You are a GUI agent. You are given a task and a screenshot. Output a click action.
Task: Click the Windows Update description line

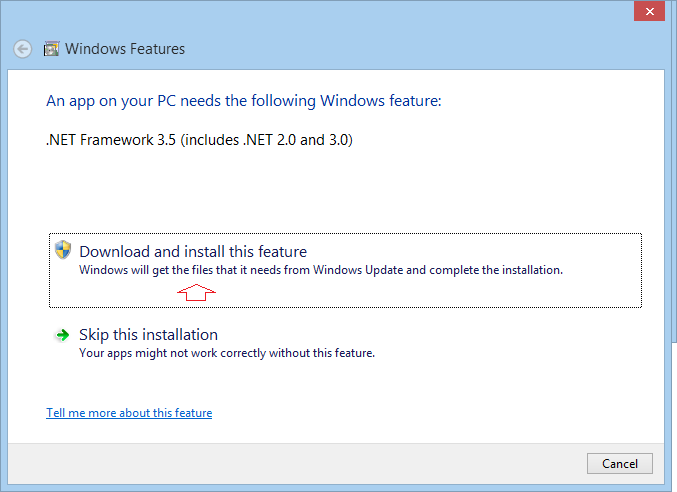coord(321,270)
